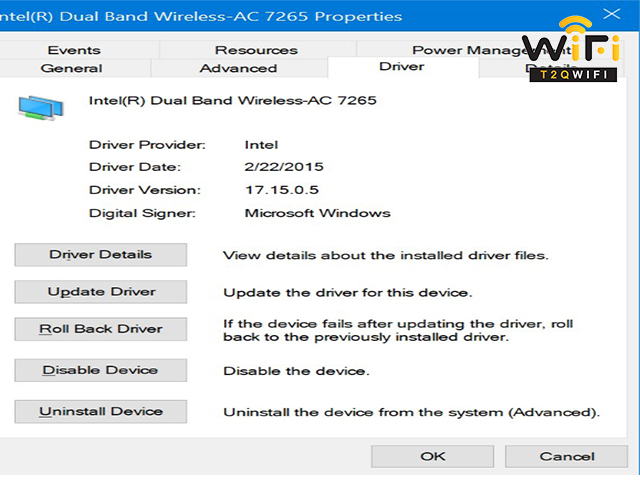640x480 pixels.
Task: Click the Driver Details button
Action: [101, 255]
